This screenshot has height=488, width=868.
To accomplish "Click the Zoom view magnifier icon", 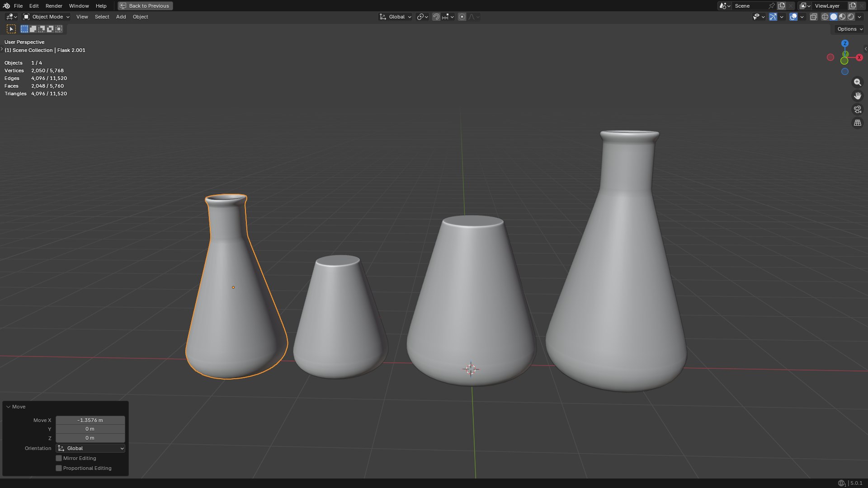I will coord(857,82).
